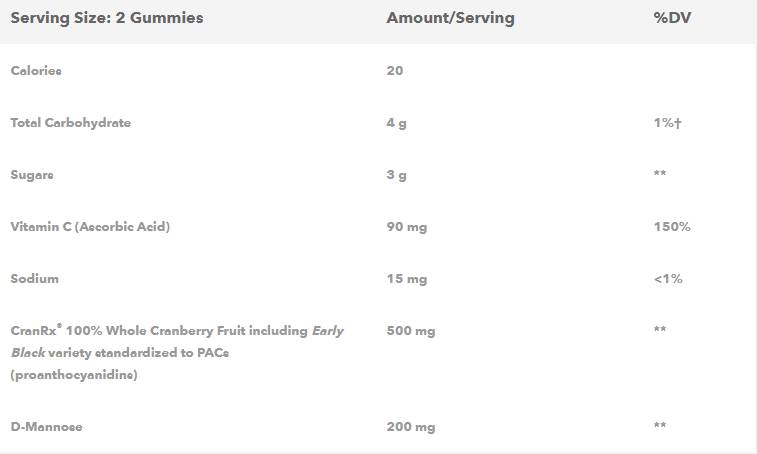Click the "Serving Size: 2 Gummies" header

[106, 18]
